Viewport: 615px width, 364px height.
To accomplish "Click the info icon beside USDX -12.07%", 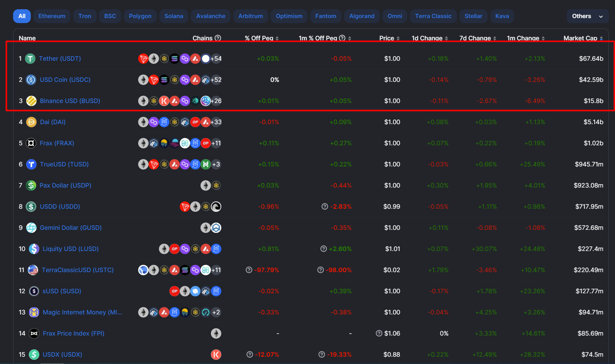I will (x=250, y=355).
